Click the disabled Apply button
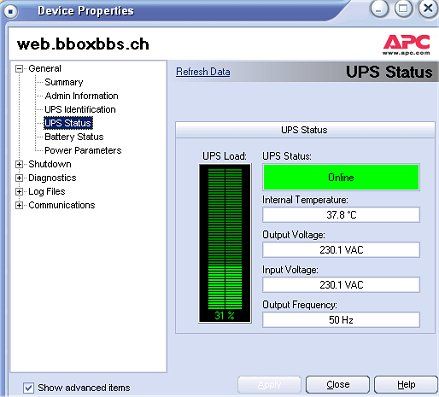439x397 pixels. click(x=269, y=385)
